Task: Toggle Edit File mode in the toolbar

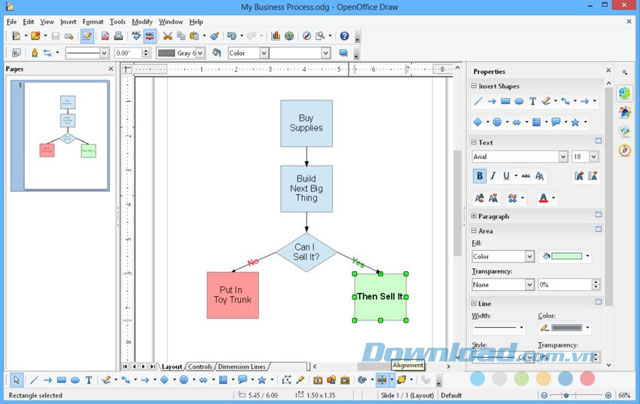Action: pyautogui.click(x=87, y=37)
